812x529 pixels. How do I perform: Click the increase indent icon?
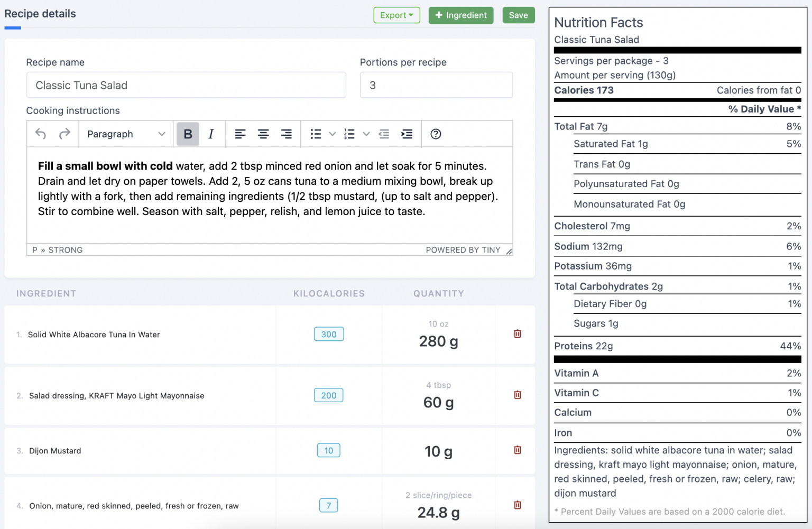(407, 134)
